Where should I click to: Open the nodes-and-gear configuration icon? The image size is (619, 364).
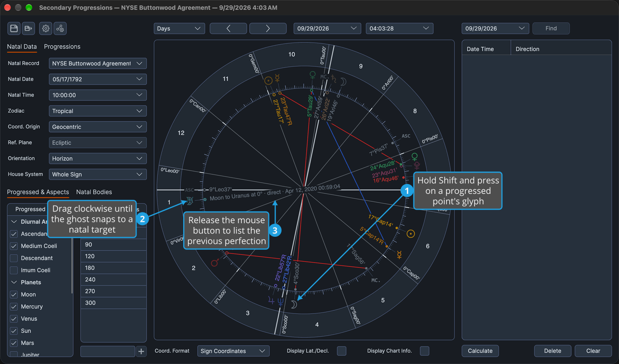point(60,28)
